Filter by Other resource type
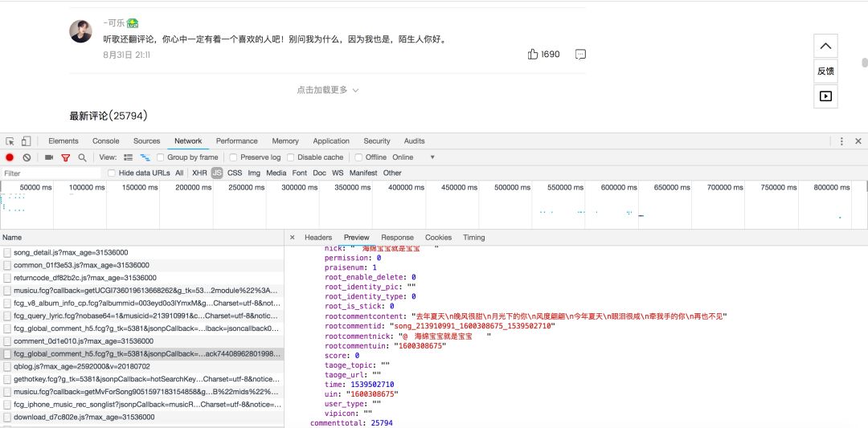Screen dimensions: 868x428 tap(392, 173)
